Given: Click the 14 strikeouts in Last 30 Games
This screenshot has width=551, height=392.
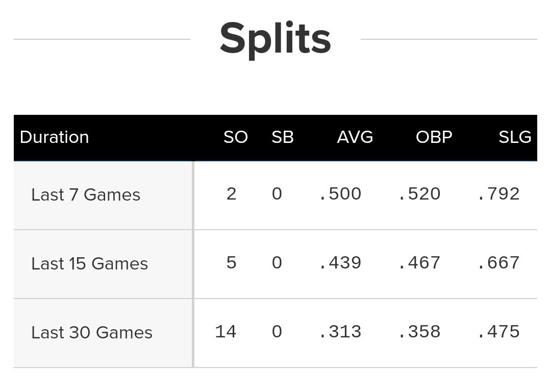Looking at the screenshot, I should tap(226, 332).
